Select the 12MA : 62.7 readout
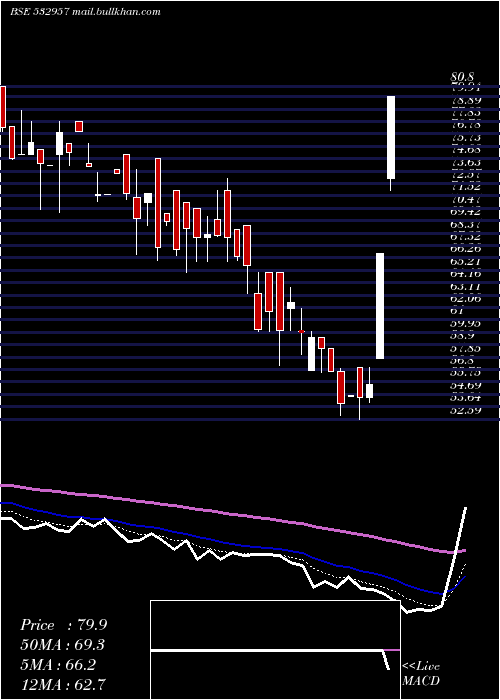This screenshot has width=500, height=700. pos(63,684)
